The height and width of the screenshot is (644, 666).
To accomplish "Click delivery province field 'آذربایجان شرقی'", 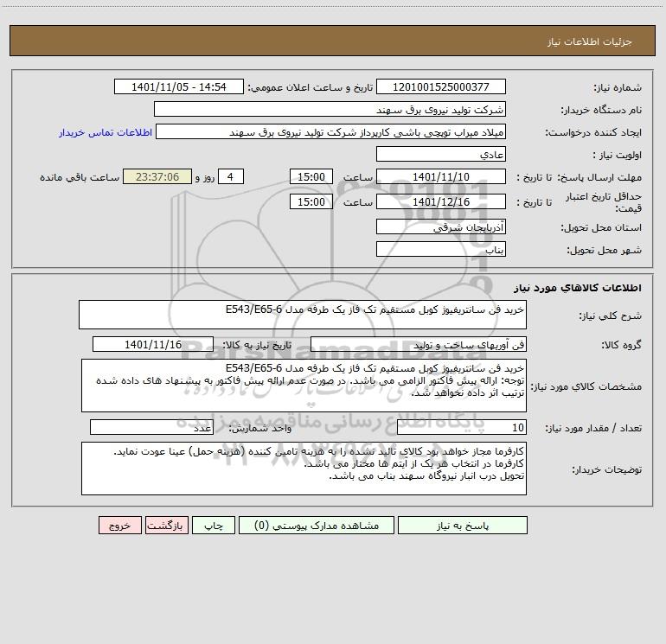I will click(441, 226).
